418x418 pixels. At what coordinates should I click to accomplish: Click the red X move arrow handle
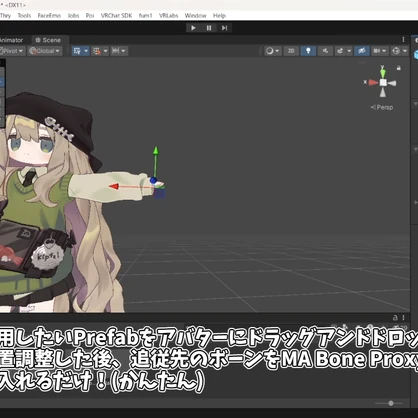coord(114,187)
